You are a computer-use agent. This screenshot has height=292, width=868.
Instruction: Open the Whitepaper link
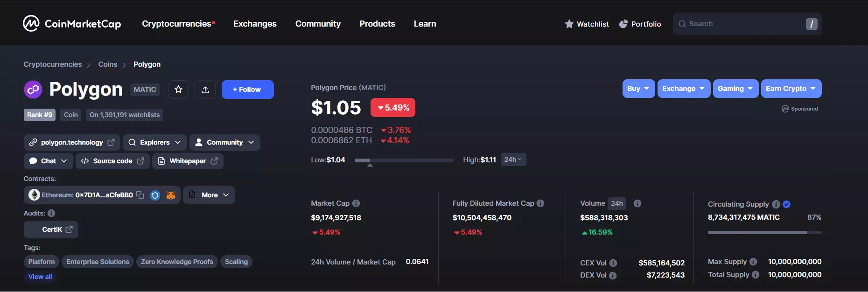[188, 161]
